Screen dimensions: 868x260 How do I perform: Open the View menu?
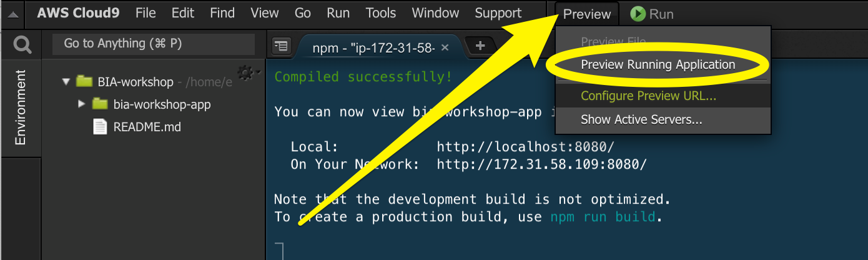(x=265, y=13)
